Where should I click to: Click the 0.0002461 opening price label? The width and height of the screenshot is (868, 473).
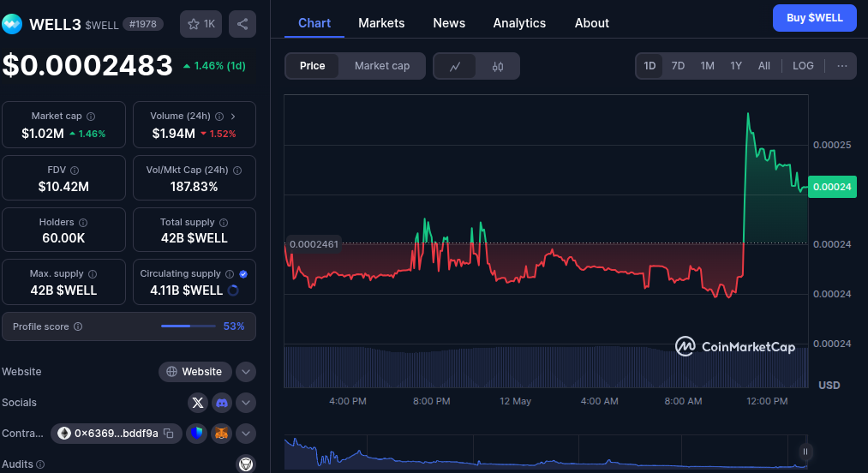point(314,244)
